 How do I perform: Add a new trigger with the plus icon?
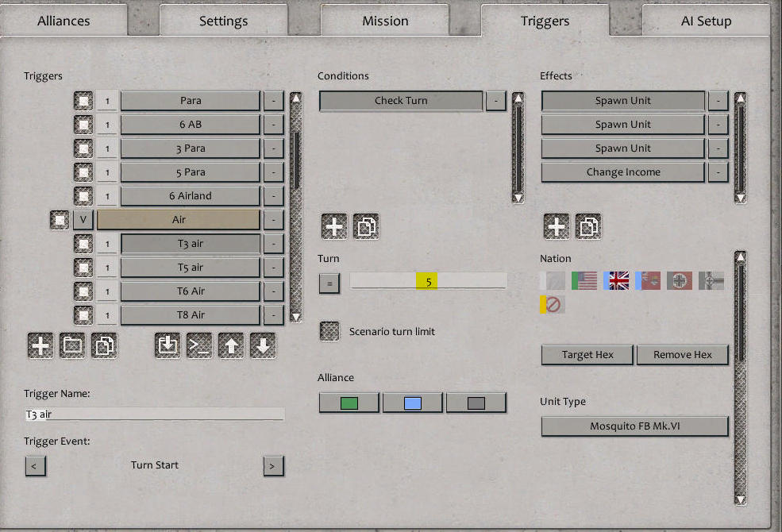(40, 345)
